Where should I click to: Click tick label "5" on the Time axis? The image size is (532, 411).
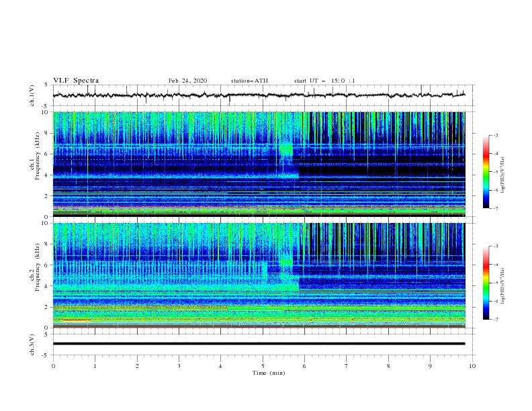tap(263, 366)
